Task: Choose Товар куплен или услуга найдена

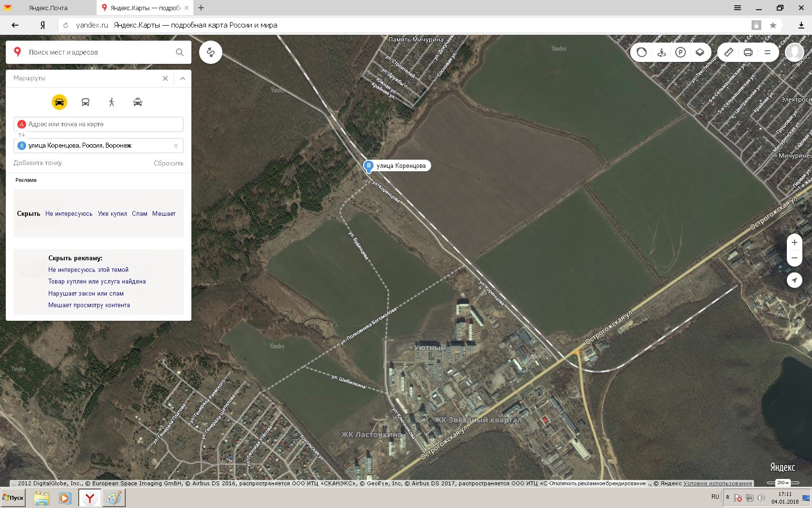Action: (x=97, y=282)
